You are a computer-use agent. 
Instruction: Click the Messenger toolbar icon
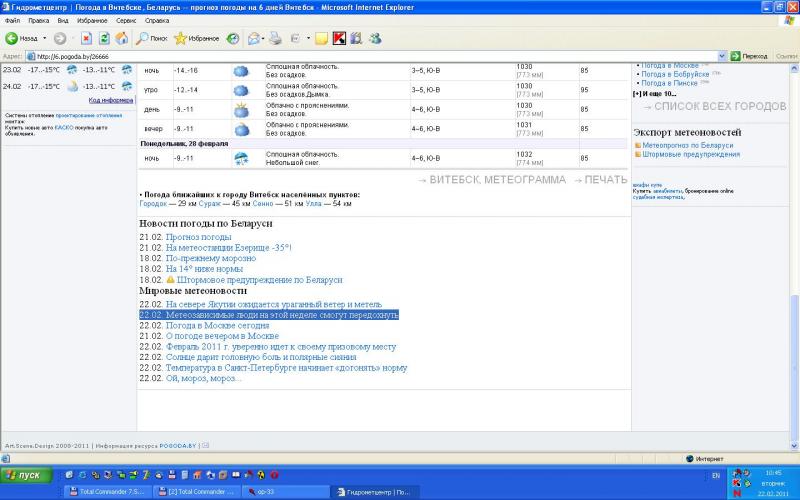pyautogui.click(x=376, y=38)
